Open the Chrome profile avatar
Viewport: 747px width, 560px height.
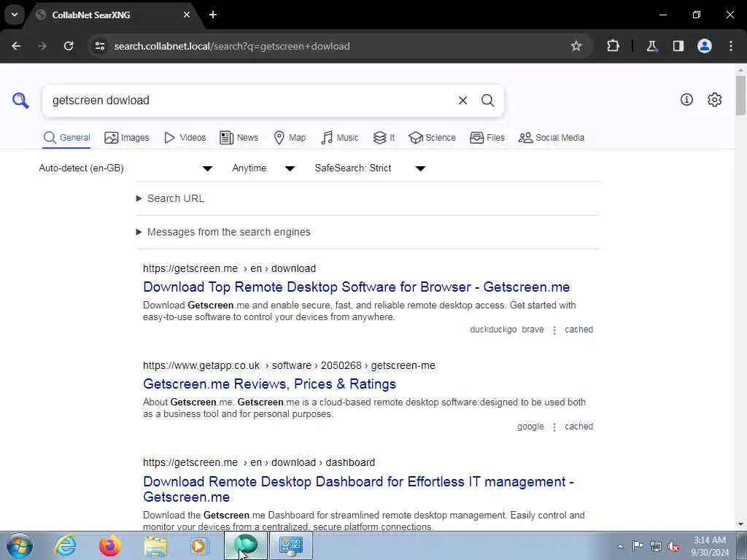click(x=705, y=46)
